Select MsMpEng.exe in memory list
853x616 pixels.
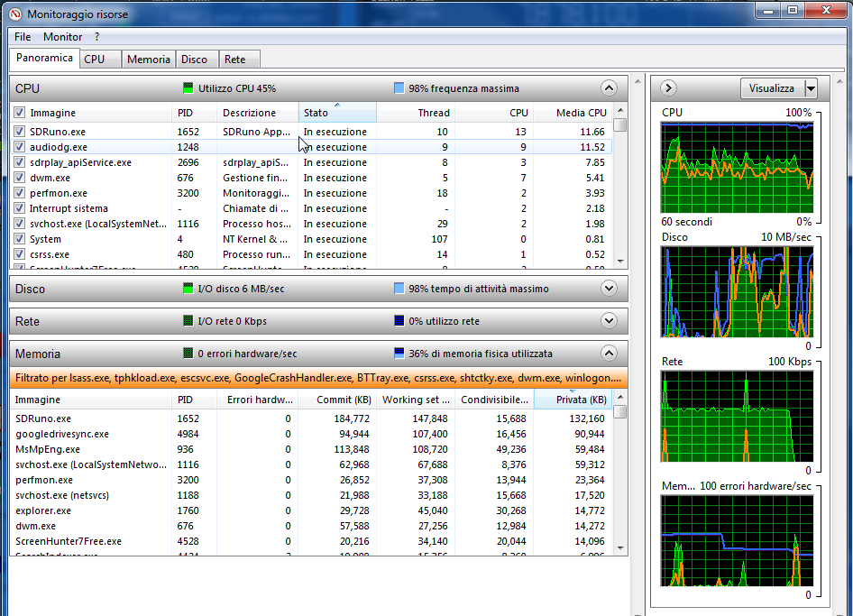tap(310, 449)
